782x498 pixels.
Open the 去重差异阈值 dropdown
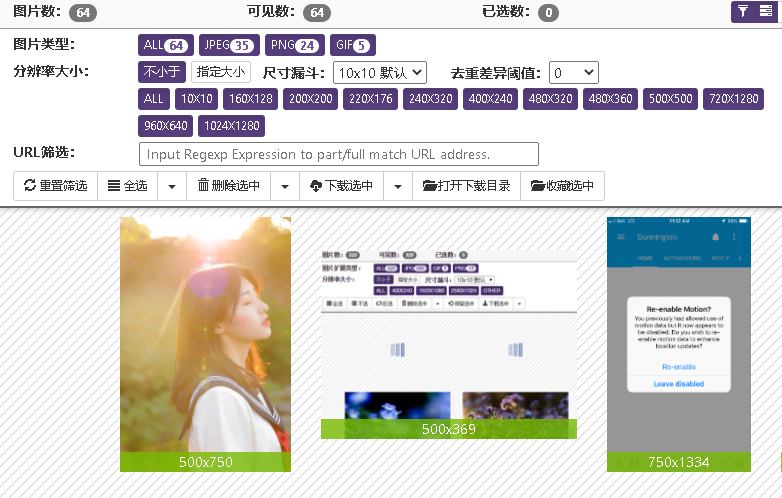tap(574, 73)
